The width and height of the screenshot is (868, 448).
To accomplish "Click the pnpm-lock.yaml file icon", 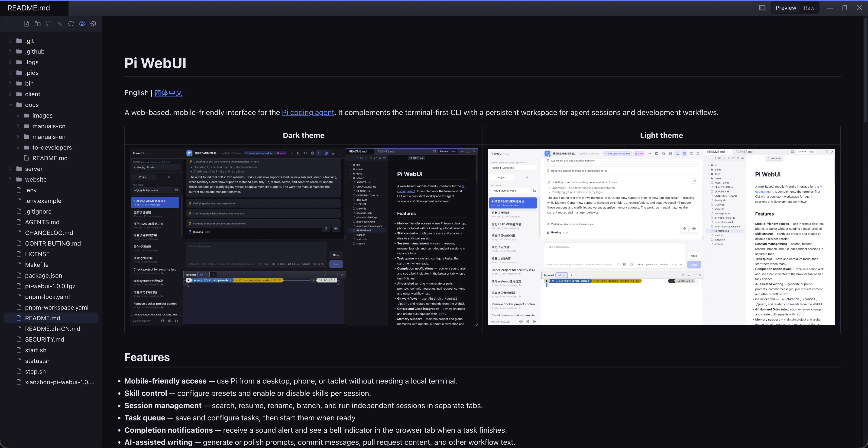I will click(x=19, y=297).
